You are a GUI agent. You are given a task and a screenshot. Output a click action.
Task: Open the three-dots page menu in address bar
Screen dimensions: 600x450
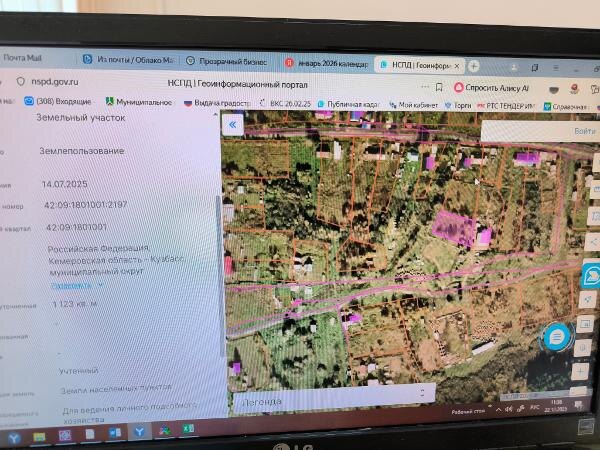point(425,86)
